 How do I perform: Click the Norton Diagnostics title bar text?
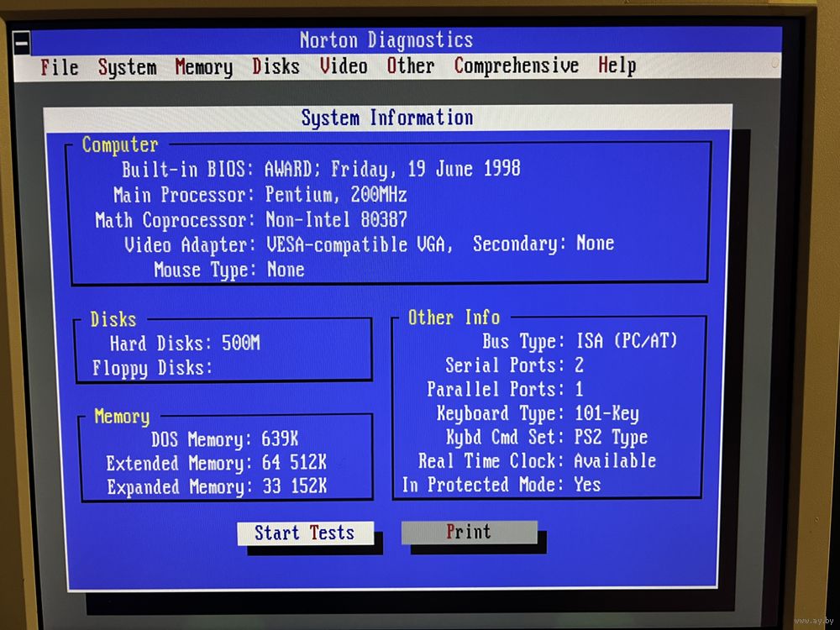coord(386,40)
